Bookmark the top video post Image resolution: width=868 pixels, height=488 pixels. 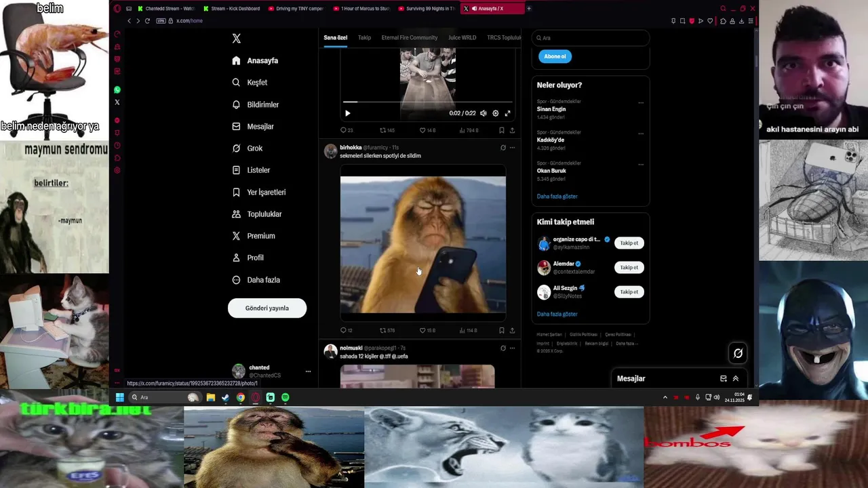[502, 130]
